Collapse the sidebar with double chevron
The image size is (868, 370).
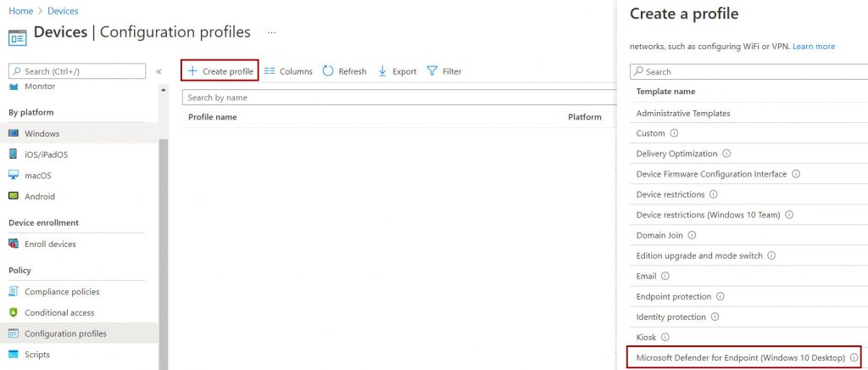click(x=159, y=71)
